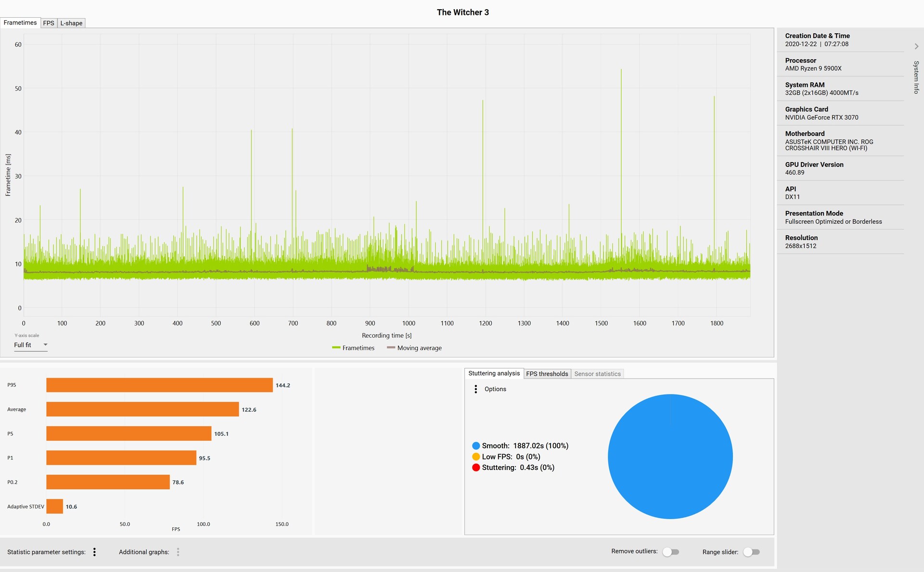Click the P95 orange bar
Image resolution: width=924 pixels, height=572 pixels.
[x=159, y=385]
